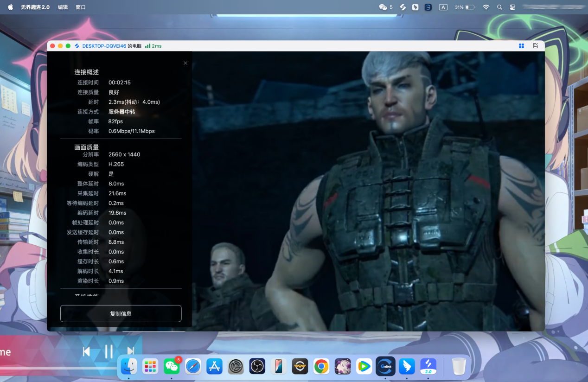Click the lightning bolt icon in menu bar
This screenshot has height=382, width=588.
403,7
